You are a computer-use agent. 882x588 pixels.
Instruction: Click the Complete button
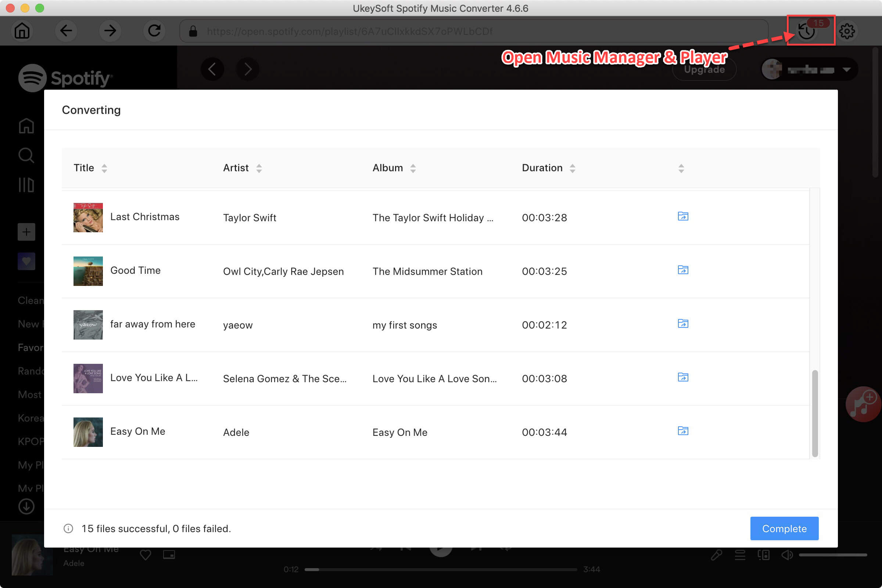click(x=784, y=528)
